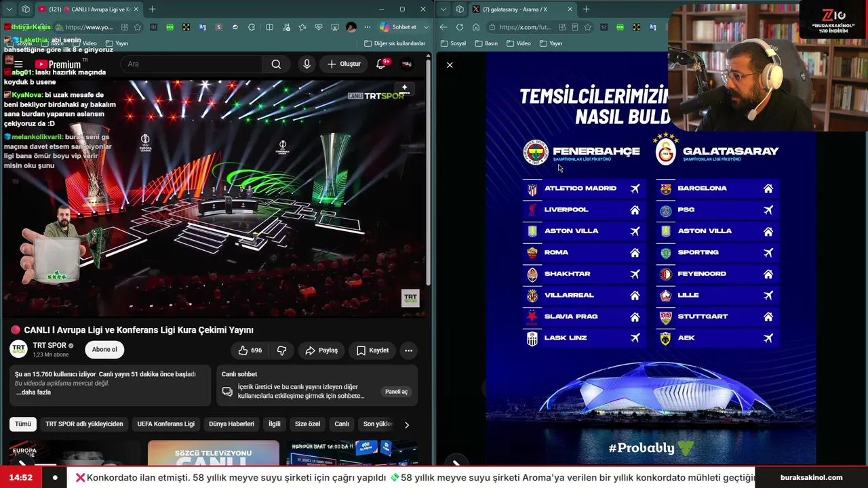Open Copilot Sohbet et button
The height and width of the screenshot is (488, 868).
click(x=398, y=27)
